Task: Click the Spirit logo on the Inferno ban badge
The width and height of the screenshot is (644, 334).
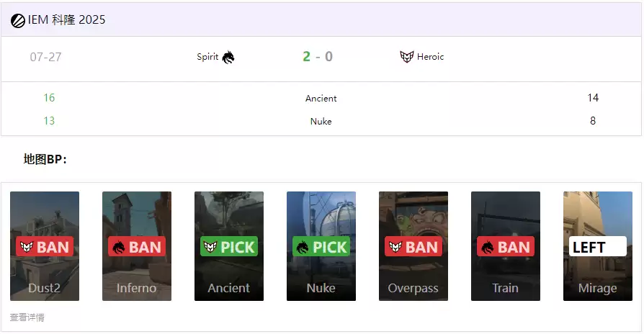Action: tap(118, 247)
